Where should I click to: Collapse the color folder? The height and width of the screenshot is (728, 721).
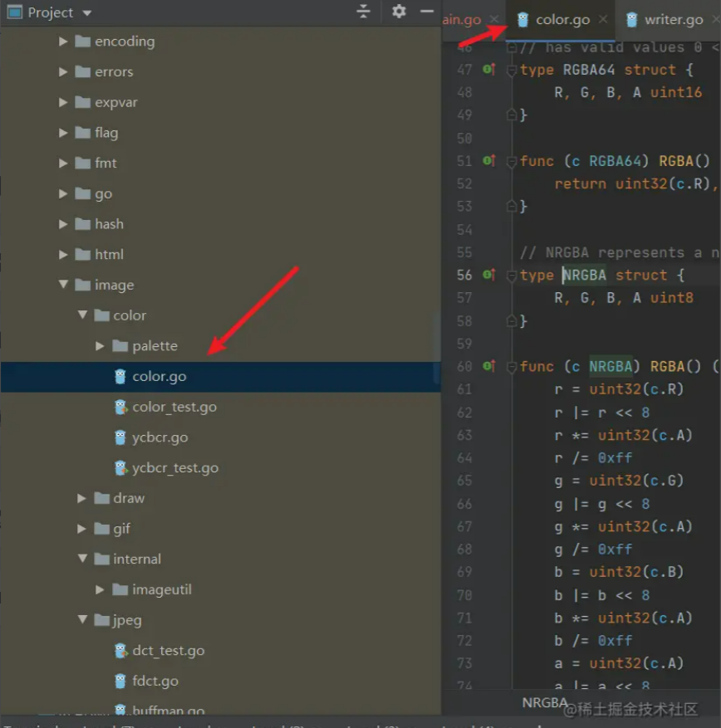click(82, 315)
